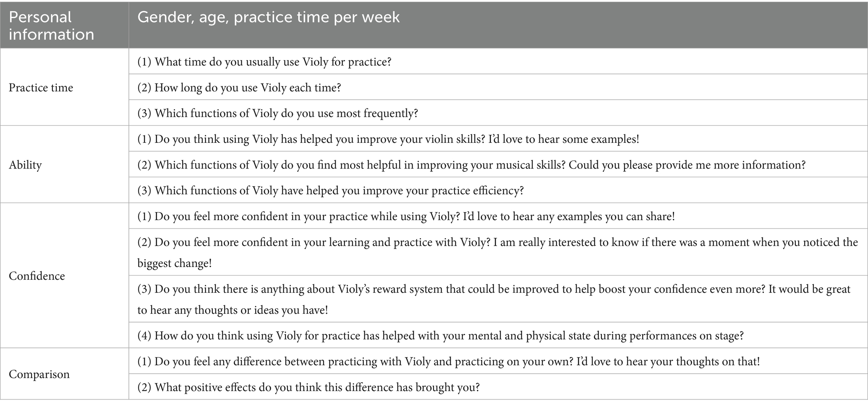
Task: Select the question about improving violin skills
Action: (388, 139)
